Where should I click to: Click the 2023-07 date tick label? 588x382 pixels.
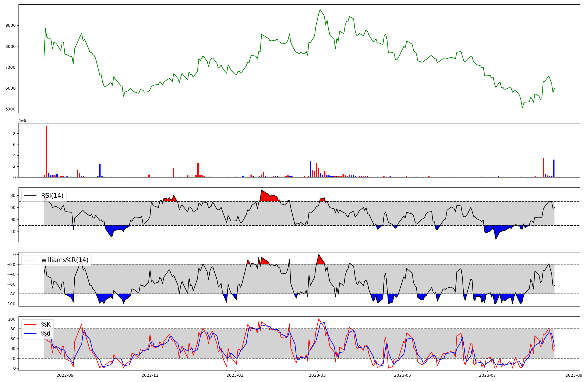point(487,375)
